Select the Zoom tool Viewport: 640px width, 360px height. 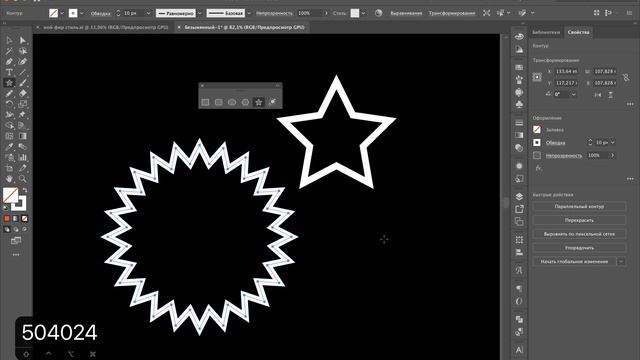click(x=23, y=179)
